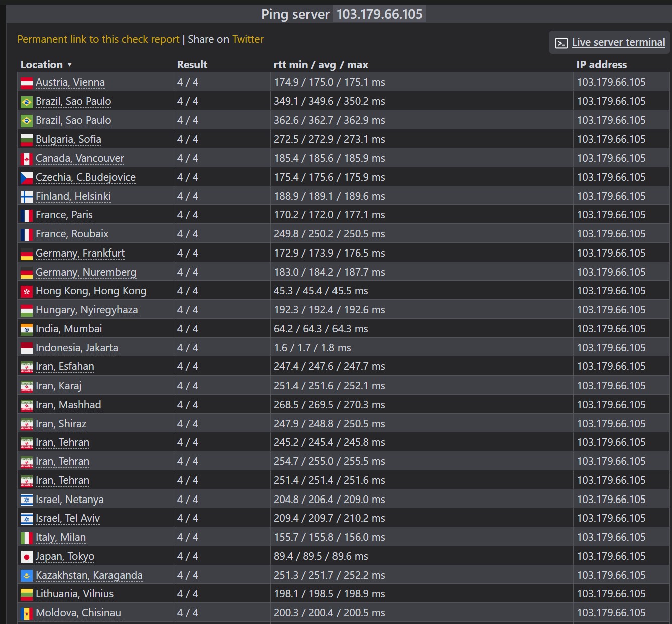Click the Hong Kong flag icon
Viewport: 672px width, 624px height.
[27, 291]
